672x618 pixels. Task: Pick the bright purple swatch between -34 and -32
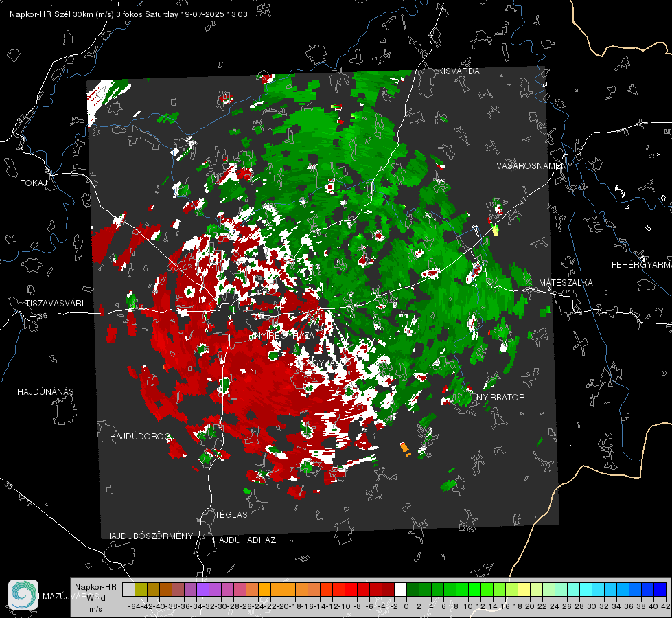click(x=202, y=590)
